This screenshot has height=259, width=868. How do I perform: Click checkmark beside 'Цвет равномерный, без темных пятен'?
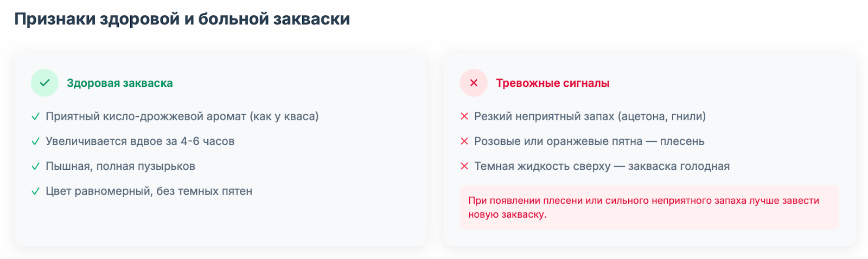click(x=35, y=191)
